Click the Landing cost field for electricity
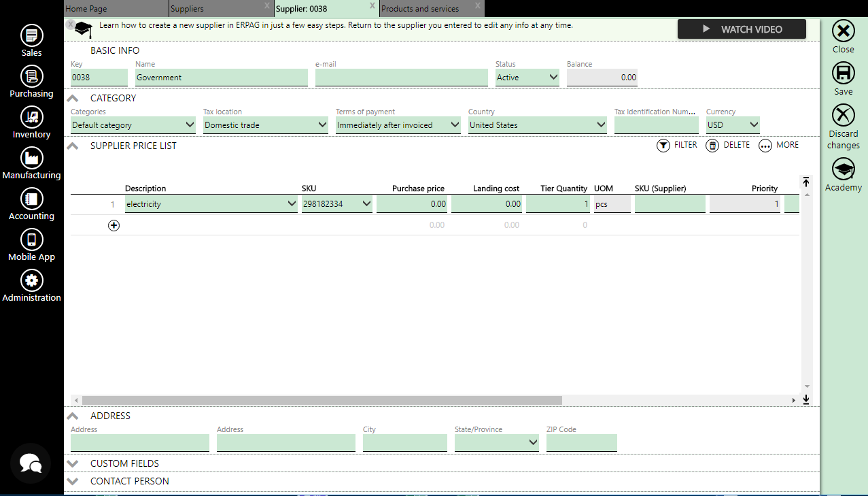The height and width of the screenshot is (496, 868). pyautogui.click(x=487, y=204)
